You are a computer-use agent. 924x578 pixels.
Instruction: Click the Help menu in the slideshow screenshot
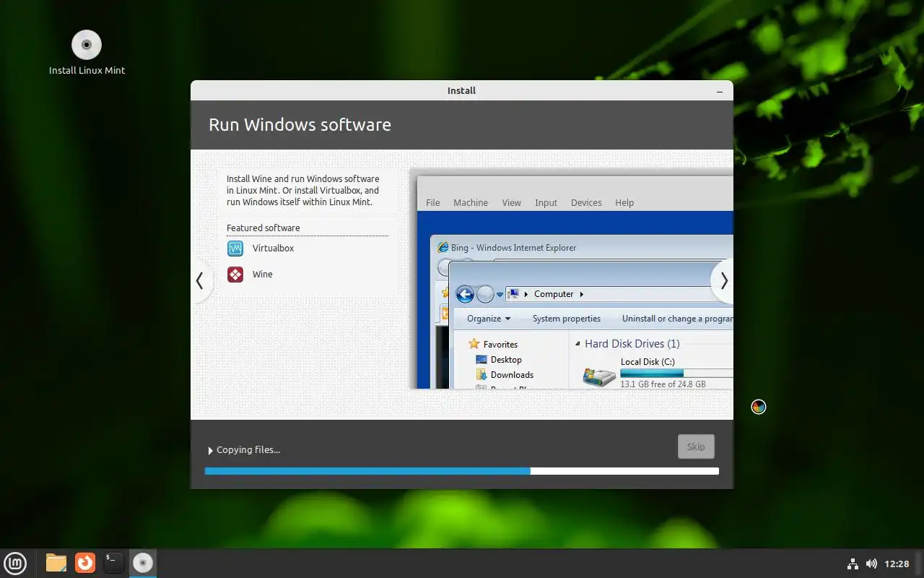[624, 203]
